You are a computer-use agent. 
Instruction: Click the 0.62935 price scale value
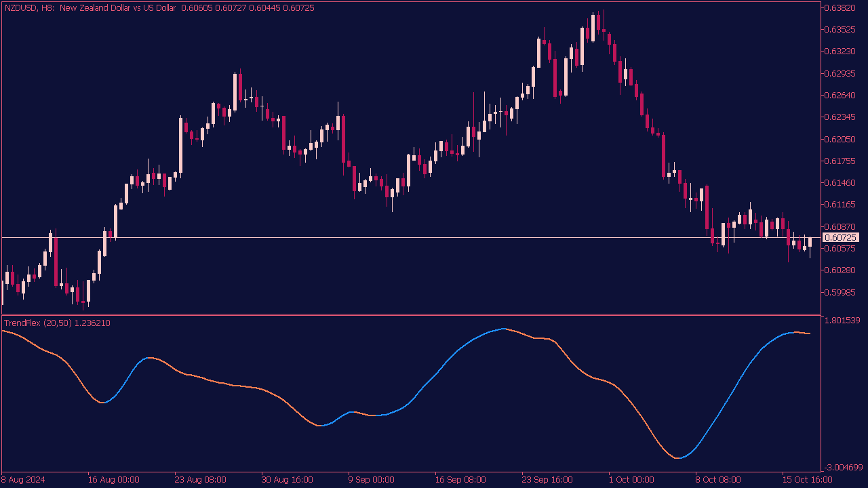pos(840,73)
